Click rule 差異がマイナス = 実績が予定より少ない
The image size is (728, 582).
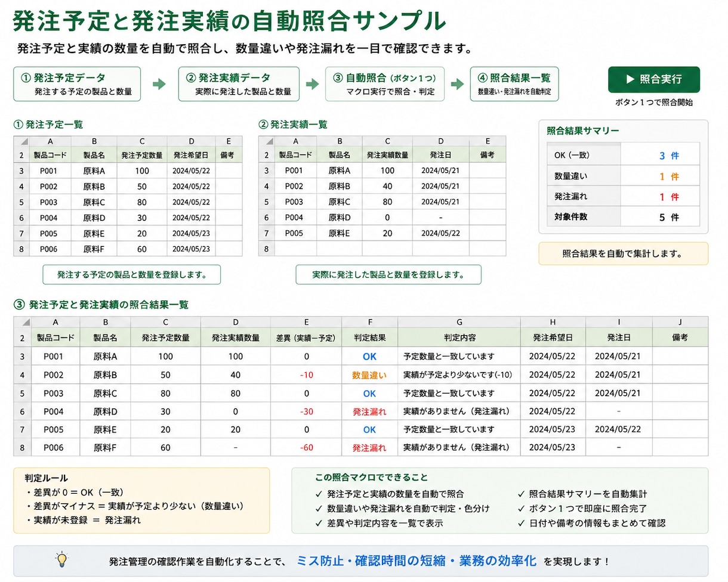[x=135, y=506]
